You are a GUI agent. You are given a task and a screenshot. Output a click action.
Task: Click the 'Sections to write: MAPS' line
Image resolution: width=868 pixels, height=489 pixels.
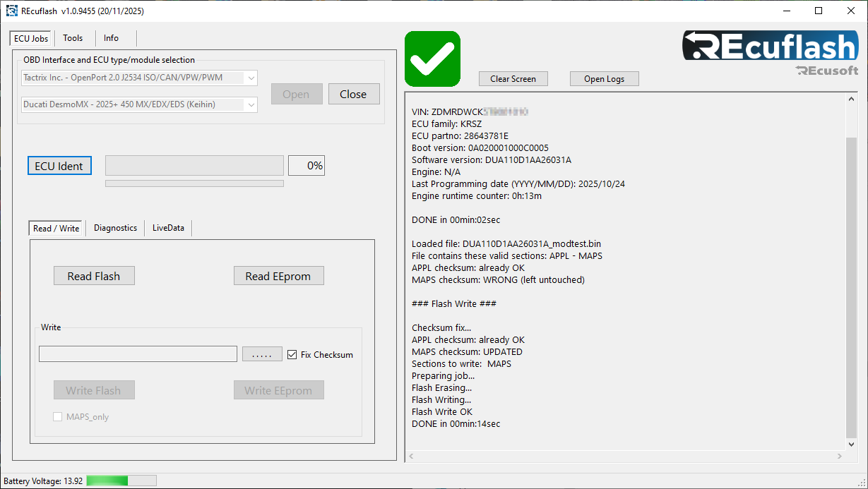[461, 363]
